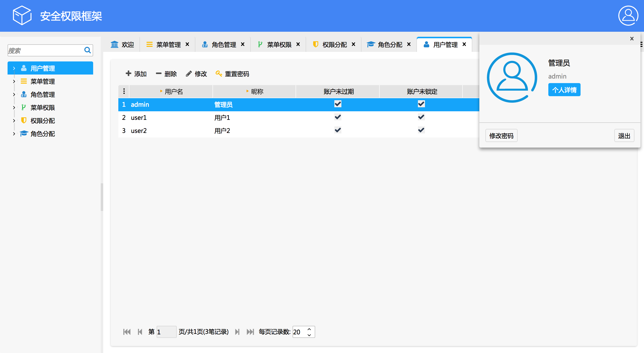Click the search magnifier icon

87,50
